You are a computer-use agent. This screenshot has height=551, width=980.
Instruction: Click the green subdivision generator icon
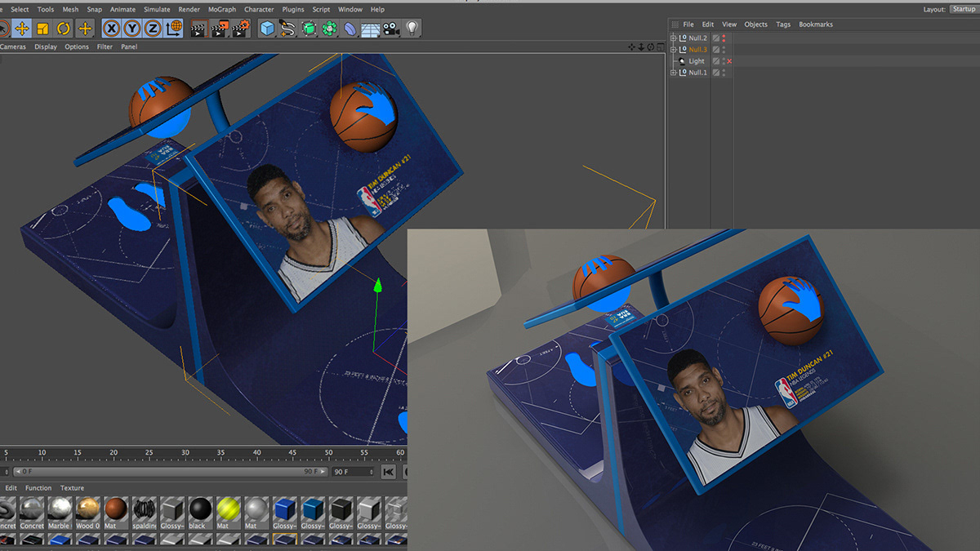309,29
